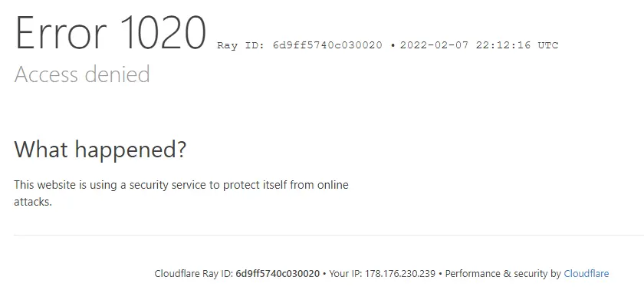Click the horizontal divider line above the footer
This screenshot has height=300, width=644.
tap(329, 236)
